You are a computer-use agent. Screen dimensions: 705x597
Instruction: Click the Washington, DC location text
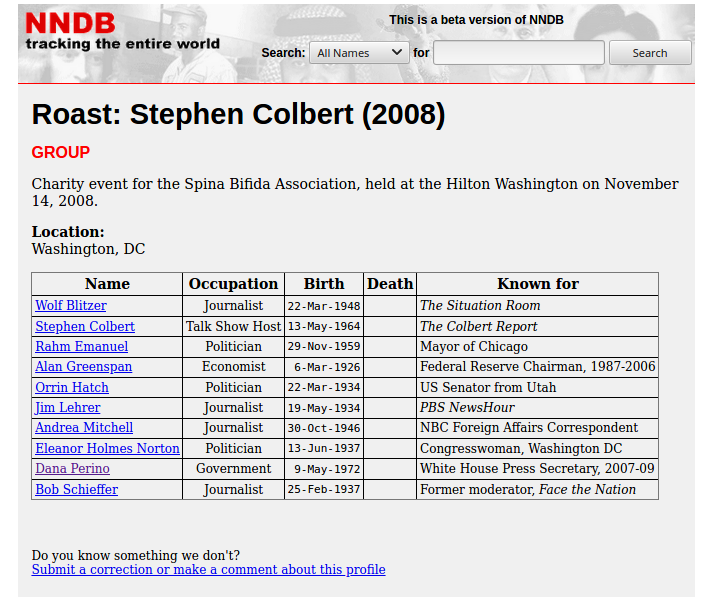coord(89,249)
